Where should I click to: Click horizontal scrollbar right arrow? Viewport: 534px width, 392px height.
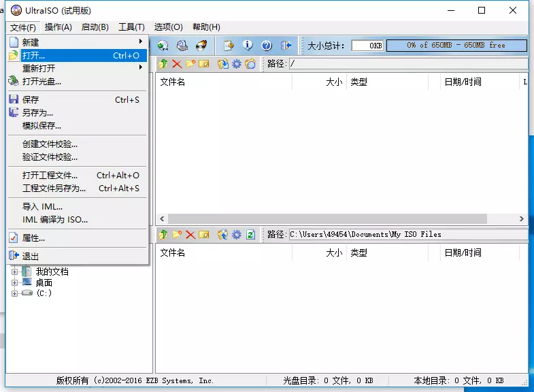[x=521, y=218]
